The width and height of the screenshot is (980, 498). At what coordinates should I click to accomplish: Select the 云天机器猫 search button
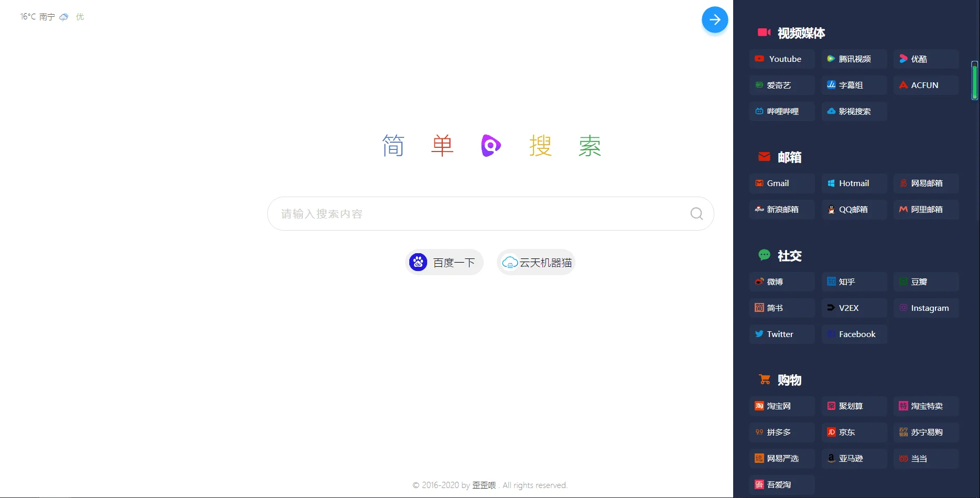pos(536,262)
